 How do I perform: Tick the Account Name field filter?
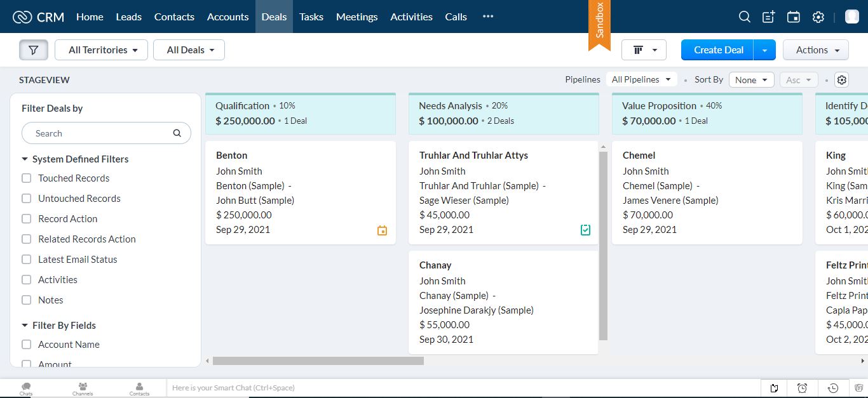27,345
